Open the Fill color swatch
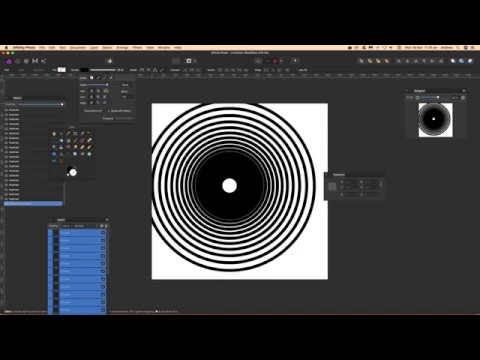The width and height of the screenshot is (480, 360). (x=62, y=70)
